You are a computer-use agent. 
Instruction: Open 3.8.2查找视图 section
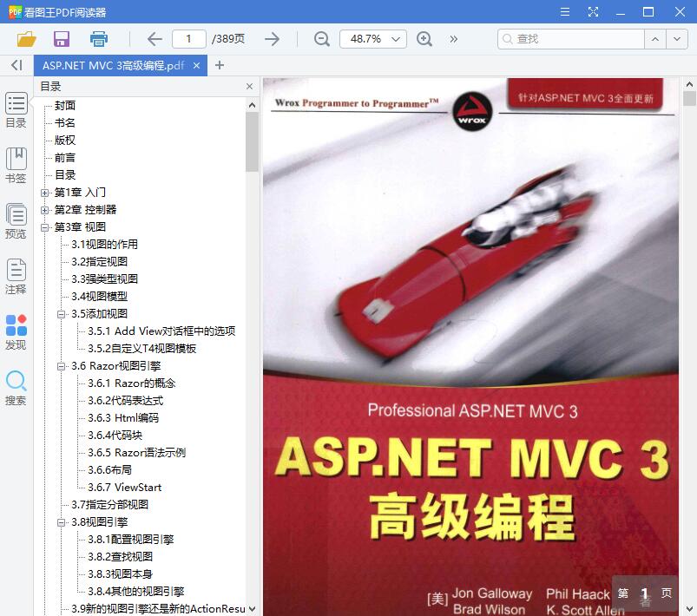click(x=120, y=556)
